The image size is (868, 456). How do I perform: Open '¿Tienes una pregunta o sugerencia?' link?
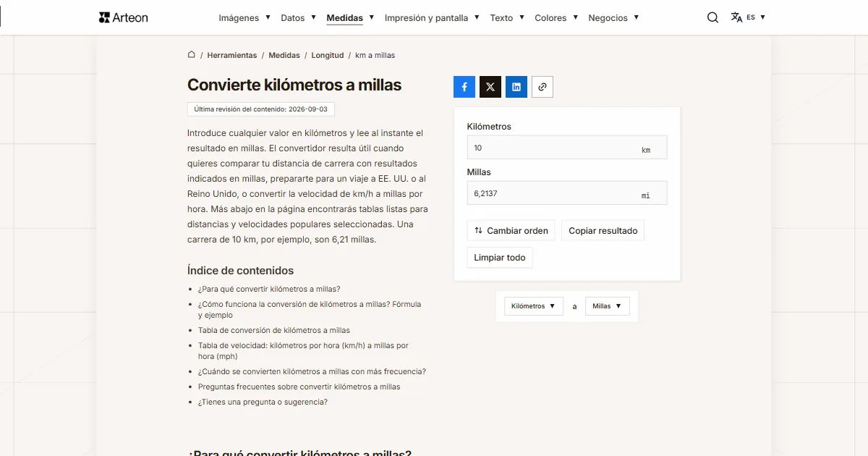click(263, 402)
